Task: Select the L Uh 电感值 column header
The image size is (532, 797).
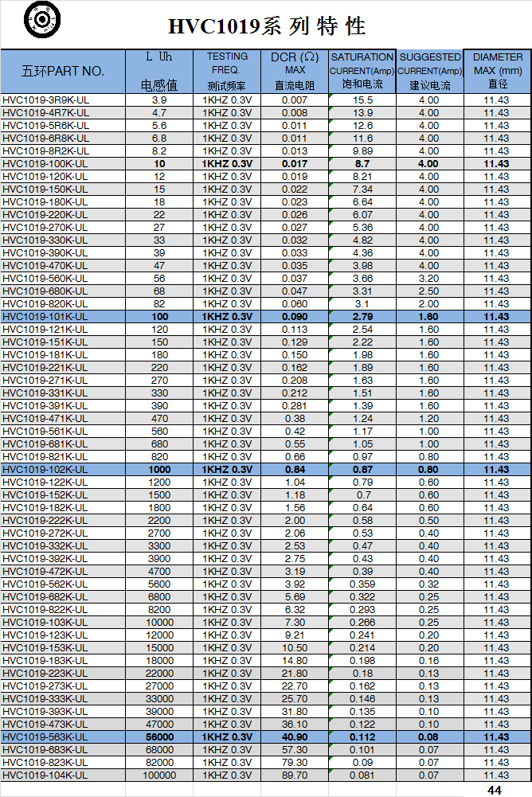Action: (159, 71)
